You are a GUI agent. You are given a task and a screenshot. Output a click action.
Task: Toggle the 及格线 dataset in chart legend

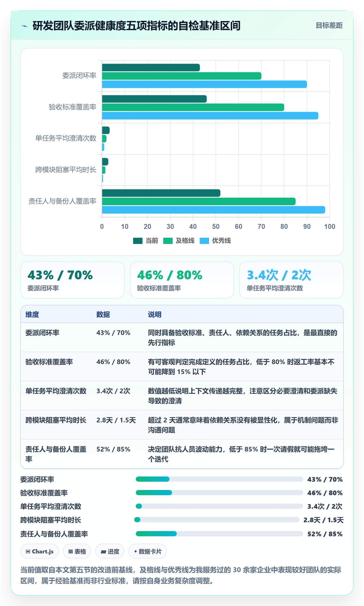[x=179, y=241]
